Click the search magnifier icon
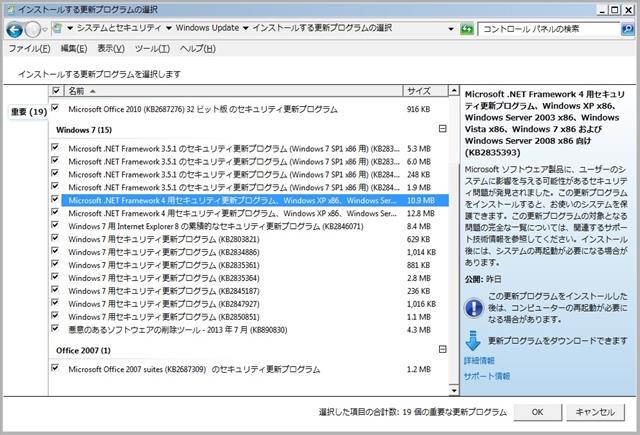Viewport: 640px width, 435px height. click(627, 29)
